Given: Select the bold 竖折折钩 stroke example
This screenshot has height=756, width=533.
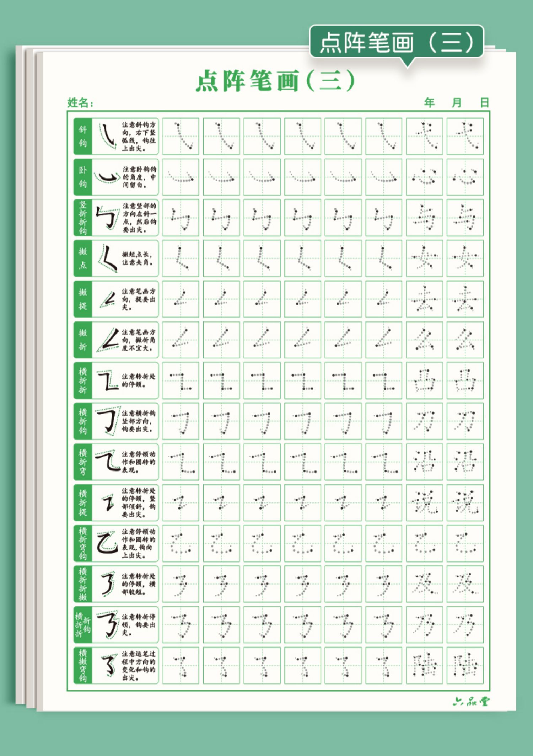Looking at the screenshot, I should (x=107, y=218).
